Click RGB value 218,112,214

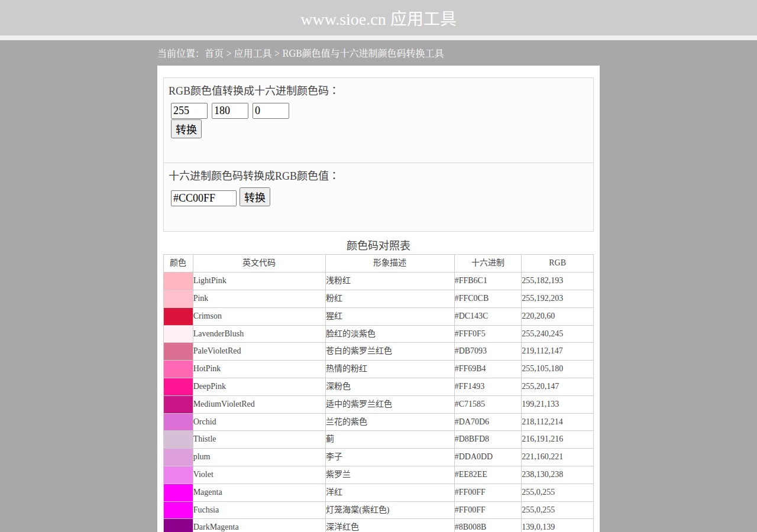point(542,422)
